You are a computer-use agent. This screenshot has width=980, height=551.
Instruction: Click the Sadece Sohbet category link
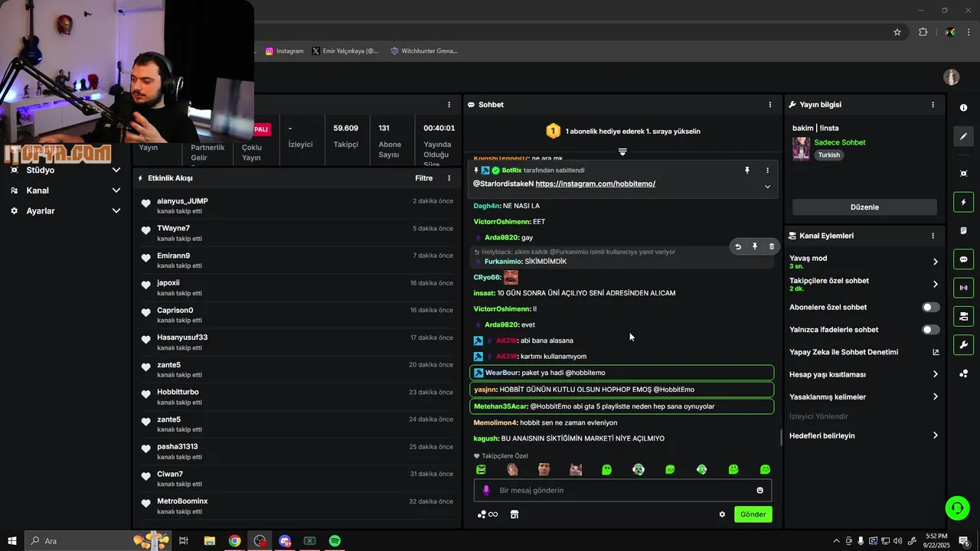click(x=840, y=142)
